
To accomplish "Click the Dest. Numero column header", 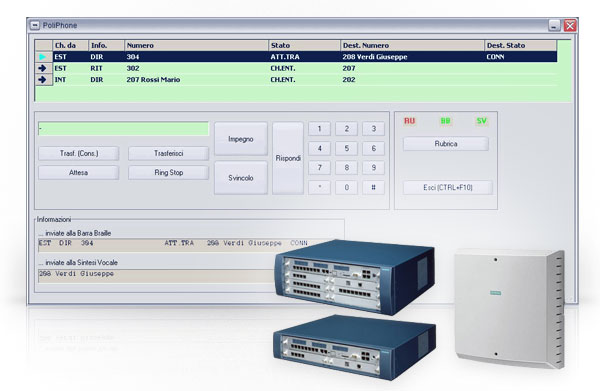I will tap(412, 45).
